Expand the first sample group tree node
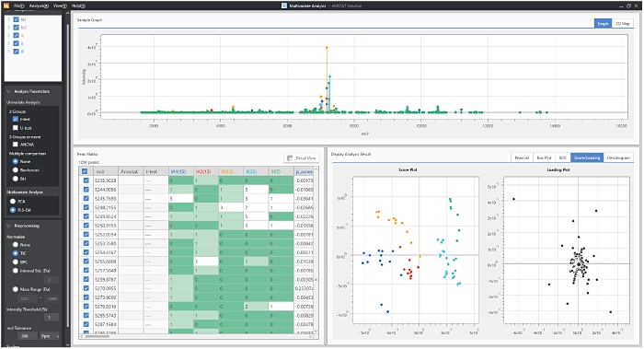 8,19
